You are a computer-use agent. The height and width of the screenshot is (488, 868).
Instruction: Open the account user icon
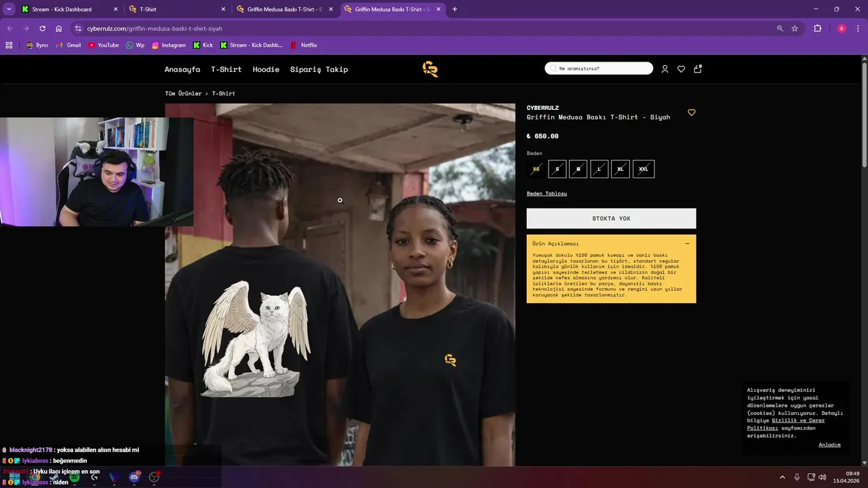(665, 69)
